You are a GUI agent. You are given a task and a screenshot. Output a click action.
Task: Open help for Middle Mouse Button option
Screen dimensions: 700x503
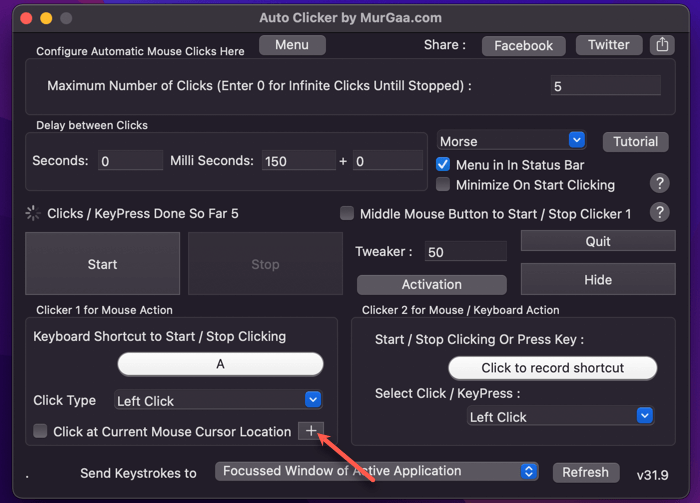pos(659,212)
